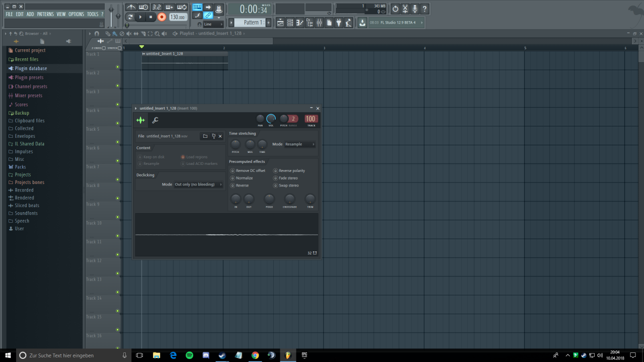Expand Sliced beats folder in browser
This screenshot has width=644, height=362.
pyautogui.click(x=27, y=206)
